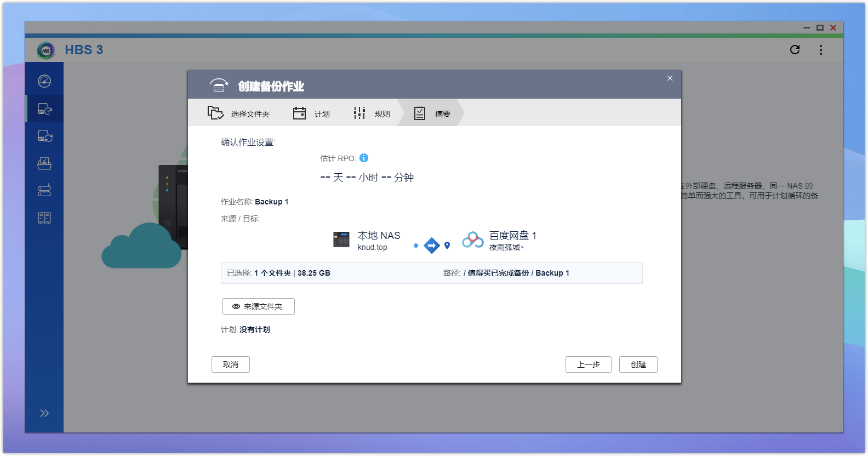Viewport: 868px width, 456px height.
Task: Open the Storage Spaces sidebar icon
Action: click(44, 190)
